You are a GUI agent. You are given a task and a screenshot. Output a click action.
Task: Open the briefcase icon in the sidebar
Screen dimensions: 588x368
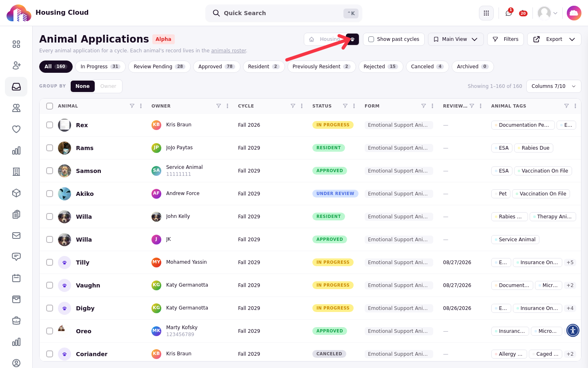coord(16,321)
